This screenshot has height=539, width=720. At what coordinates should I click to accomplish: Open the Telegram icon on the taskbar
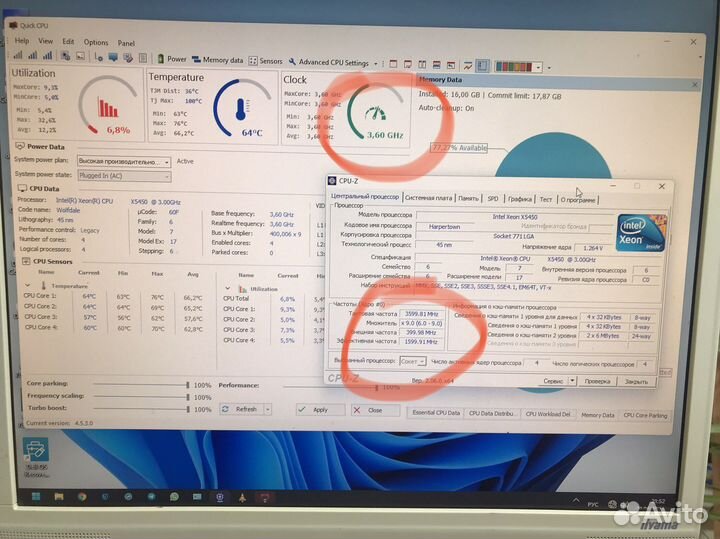point(151,497)
